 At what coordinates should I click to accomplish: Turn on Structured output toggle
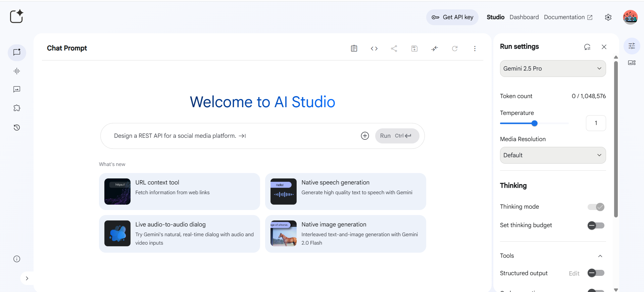click(x=596, y=273)
